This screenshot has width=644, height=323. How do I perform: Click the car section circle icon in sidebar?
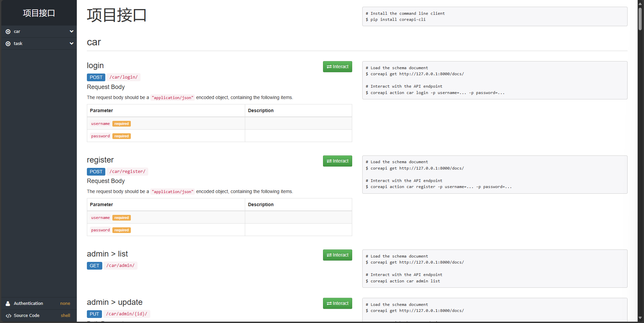[8, 32]
